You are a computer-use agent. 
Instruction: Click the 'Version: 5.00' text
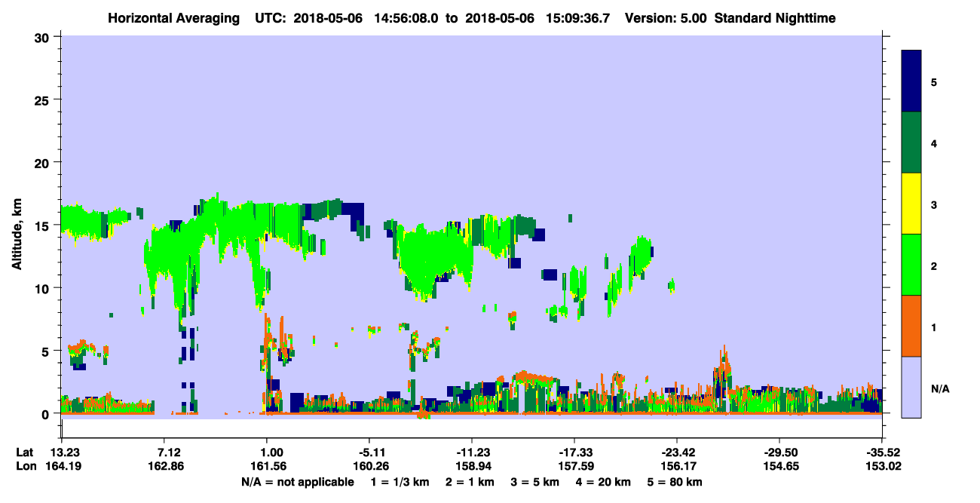(x=666, y=17)
